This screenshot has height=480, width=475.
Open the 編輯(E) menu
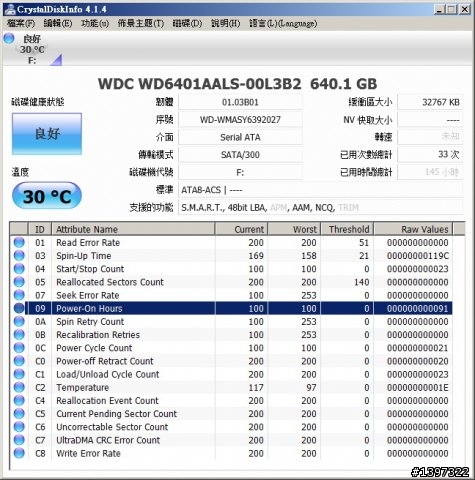(58, 23)
